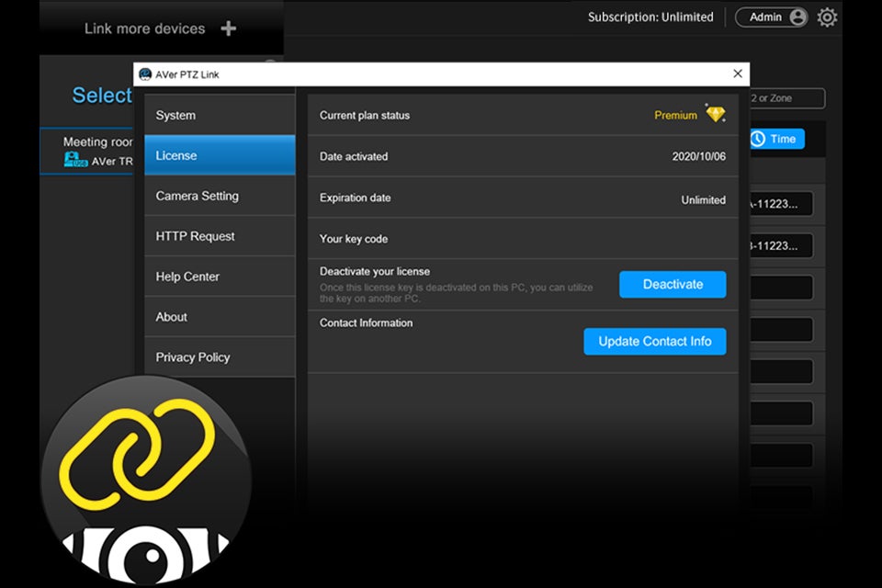882x588 pixels.
Task: Click the 'Your key code' row label
Action: (x=354, y=239)
